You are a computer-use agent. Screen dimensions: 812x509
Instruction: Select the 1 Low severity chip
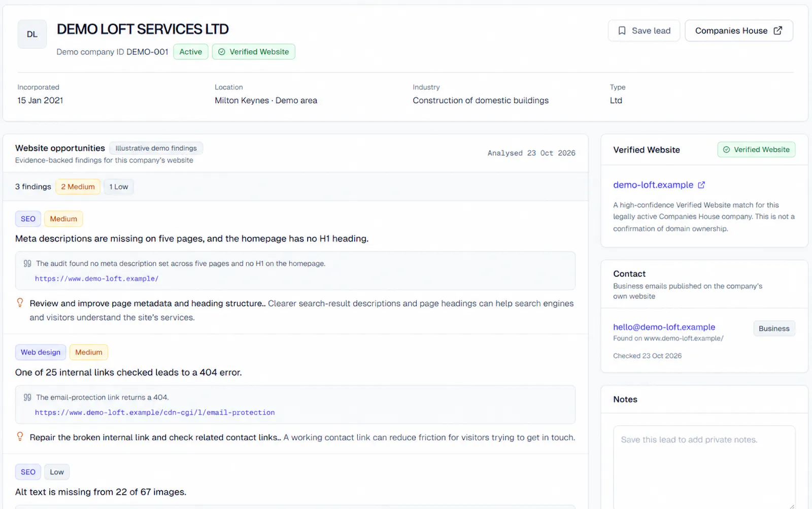119,187
